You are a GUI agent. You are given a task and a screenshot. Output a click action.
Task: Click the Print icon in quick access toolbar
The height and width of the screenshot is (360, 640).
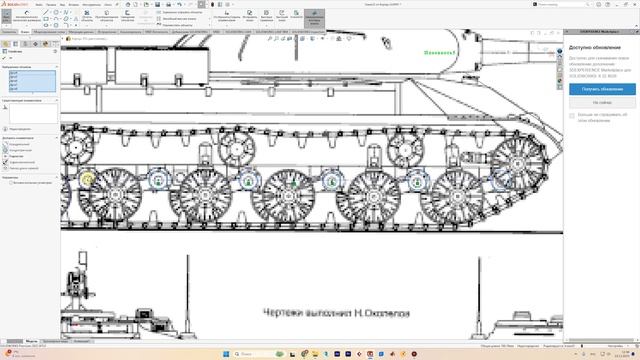click(168, 4)
